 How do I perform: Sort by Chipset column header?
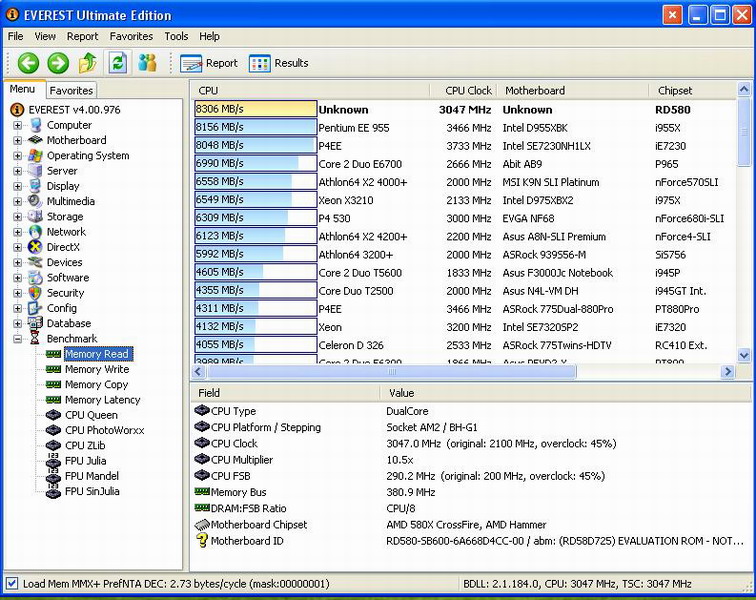click(692, 90)
